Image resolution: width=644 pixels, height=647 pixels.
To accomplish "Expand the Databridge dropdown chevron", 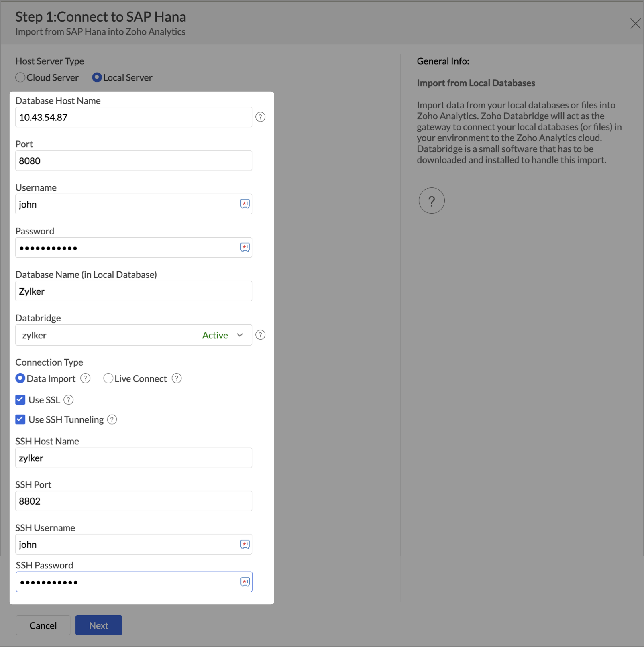I will (240, 335).
